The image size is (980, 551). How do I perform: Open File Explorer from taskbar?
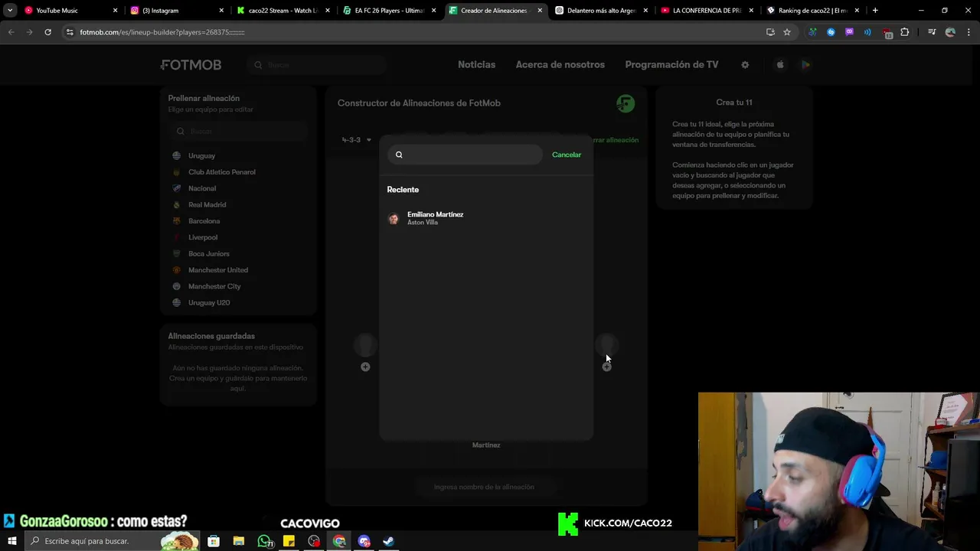click(x=239, y=541)
